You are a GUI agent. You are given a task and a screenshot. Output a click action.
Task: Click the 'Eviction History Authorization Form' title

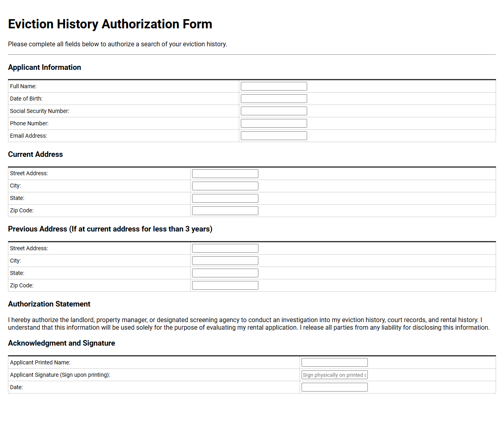coord(110,24)
